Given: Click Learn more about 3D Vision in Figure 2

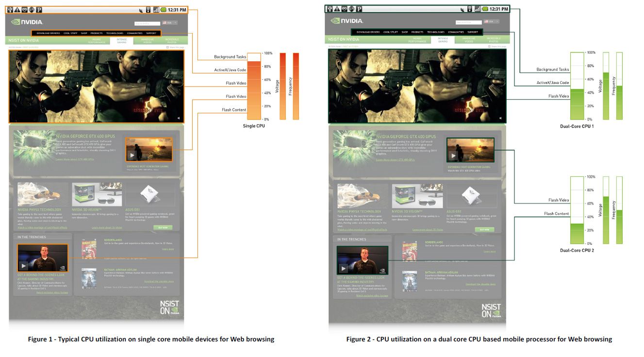Looking at the screenshot, I should click(428, 229).
